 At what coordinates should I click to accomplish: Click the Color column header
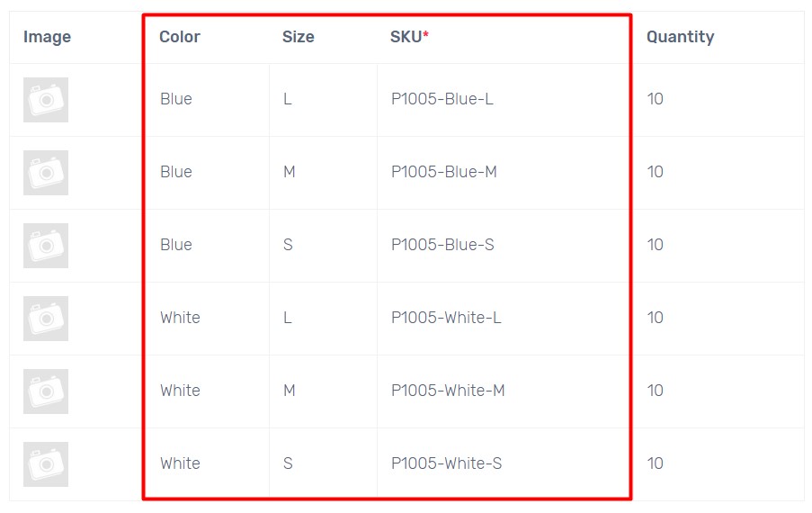180,37
